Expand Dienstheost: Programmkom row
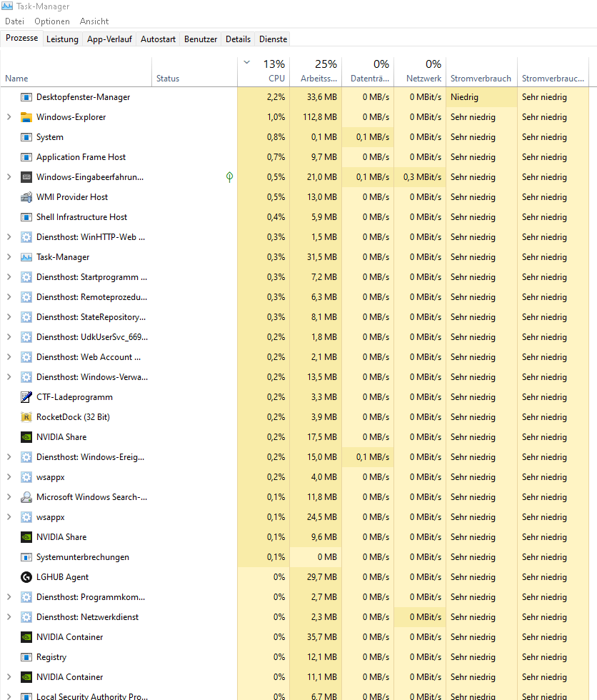This screenshot has height=700, width=597. (9, 597)
